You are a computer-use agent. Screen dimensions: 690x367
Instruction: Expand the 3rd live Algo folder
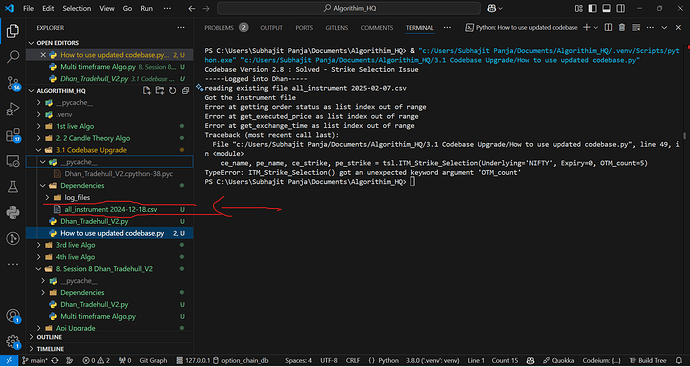pyautogui.click(x=39, y=245)
